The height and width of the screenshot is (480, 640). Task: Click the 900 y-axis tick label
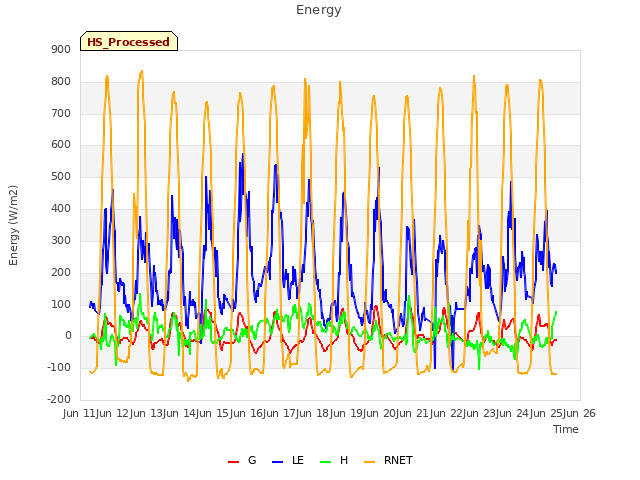[61, 49]
